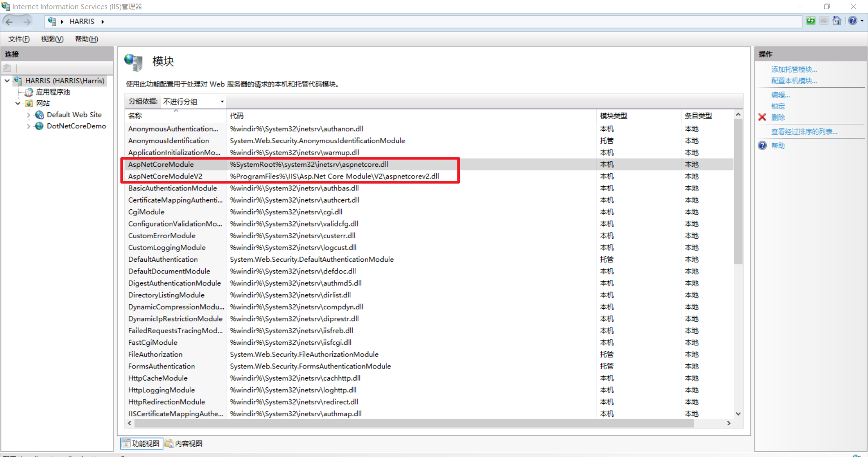Collapse the HARRIS server node
The image size is (868, 457).
[7, 81]
